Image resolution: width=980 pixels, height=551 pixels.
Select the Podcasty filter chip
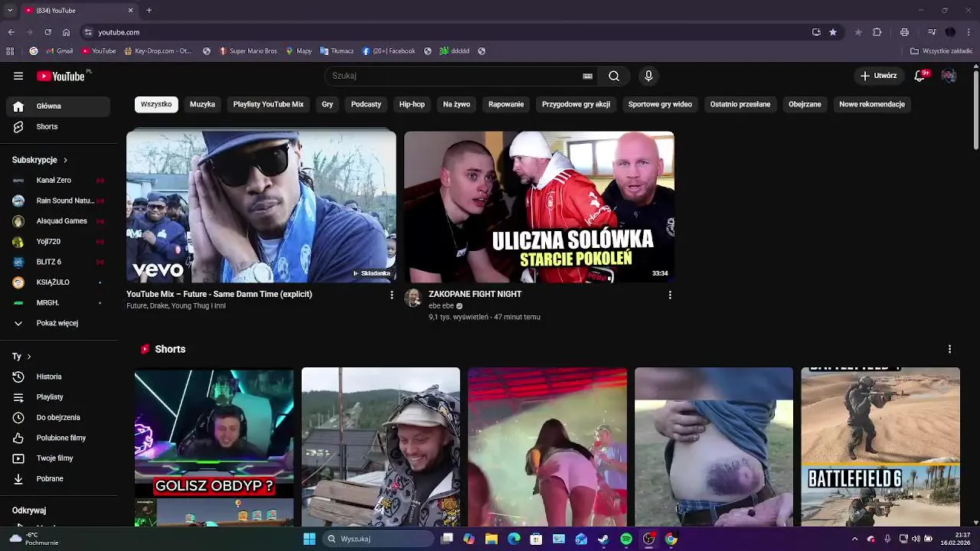pyautogui.click(x=366, y=104)
